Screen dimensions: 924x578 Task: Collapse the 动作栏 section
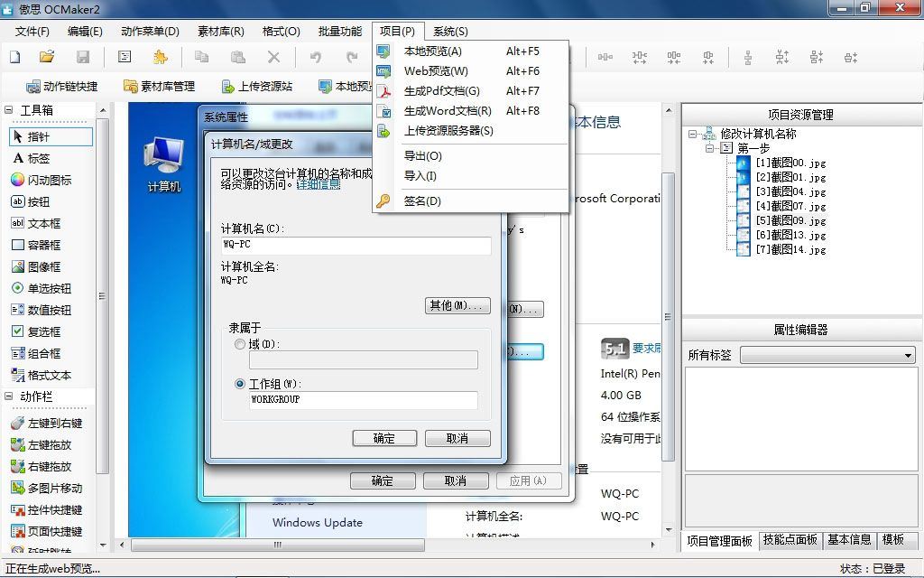8,396
